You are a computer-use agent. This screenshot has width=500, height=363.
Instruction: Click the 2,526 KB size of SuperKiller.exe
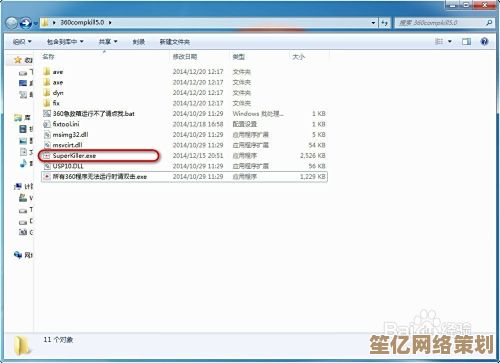[313, 156]
